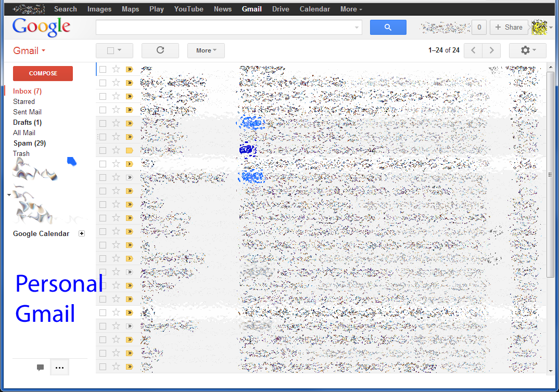Star the first email in the list
This screenshot has height=392, width=559.
[x=116, y=69]
